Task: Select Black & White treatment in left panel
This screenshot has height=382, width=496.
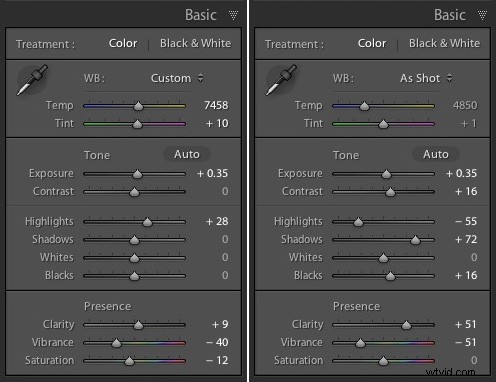Action: pyautogui.click(x=195, y=43)
